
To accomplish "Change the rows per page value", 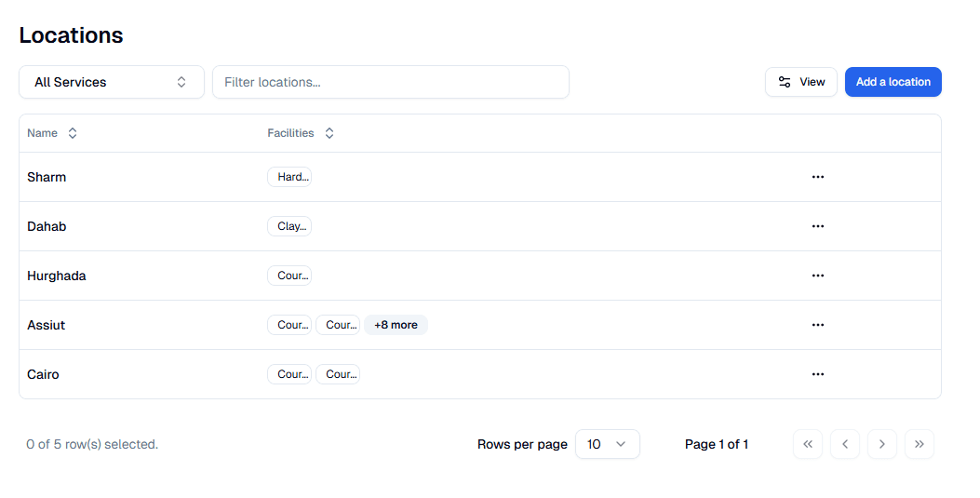I will coord(607,444).
